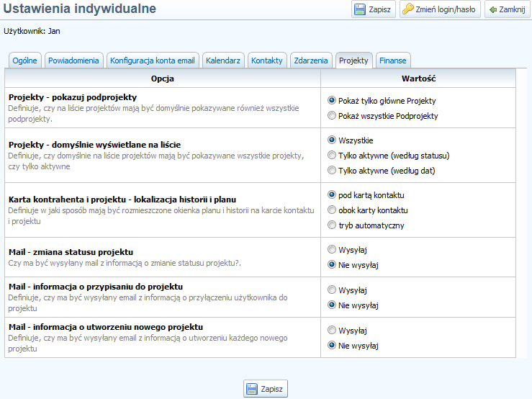
Task: Click the 'Opcja' column header
Action: coord(163,79)
